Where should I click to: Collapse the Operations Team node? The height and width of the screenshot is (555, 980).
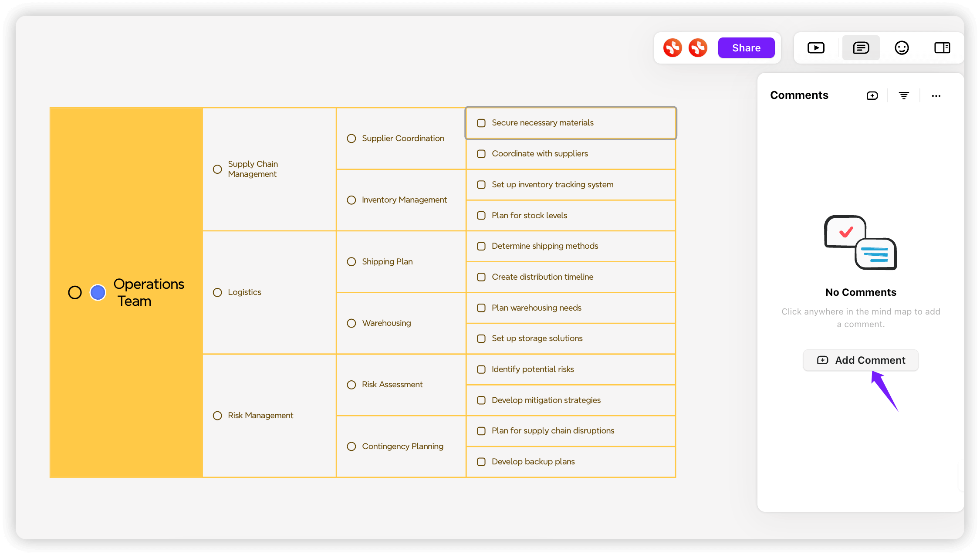tap(75, 292)
